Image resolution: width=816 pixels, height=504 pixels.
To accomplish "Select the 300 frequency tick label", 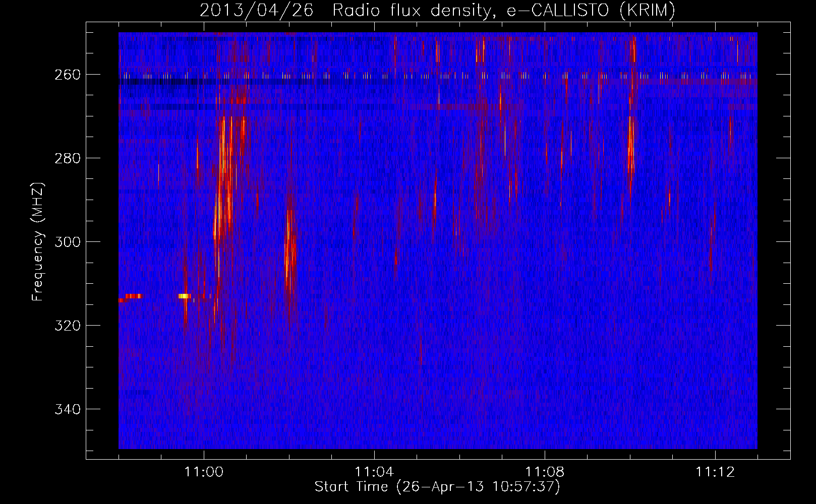I will pos(68,242).
